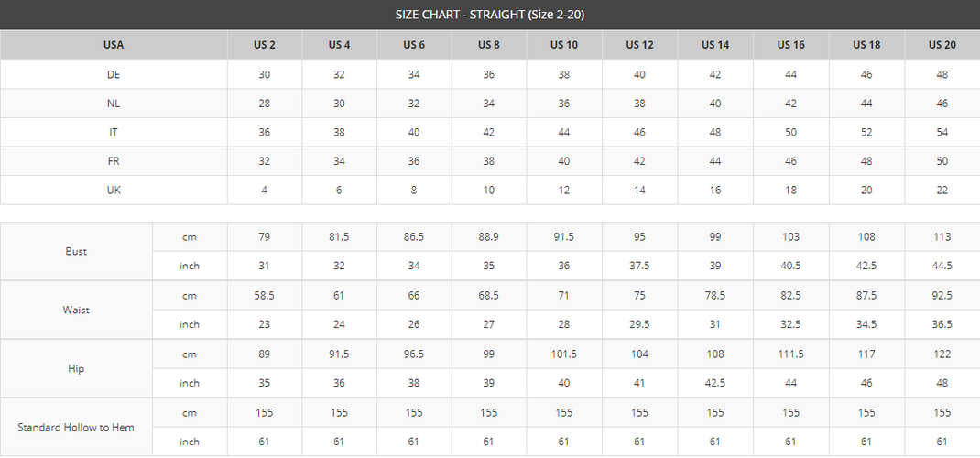Select the Standard Hollow to Hem label

click(x=77, y=427)
